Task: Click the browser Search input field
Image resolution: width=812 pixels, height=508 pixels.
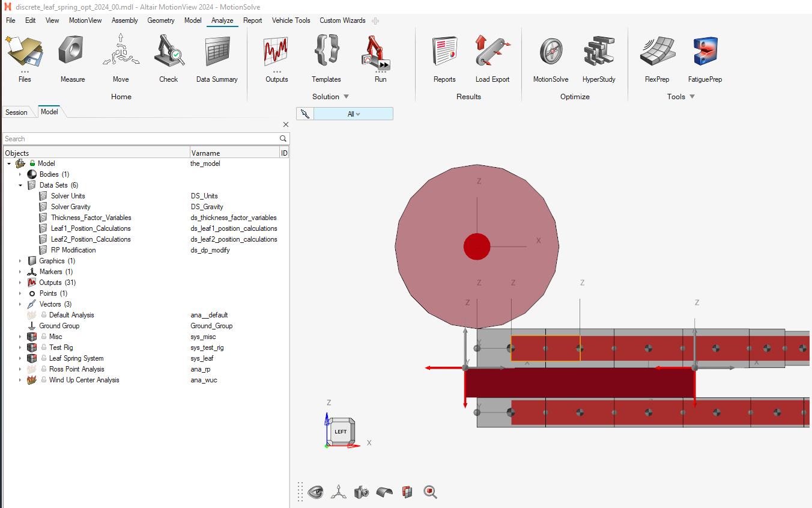Action: click(x=141, y=138)
